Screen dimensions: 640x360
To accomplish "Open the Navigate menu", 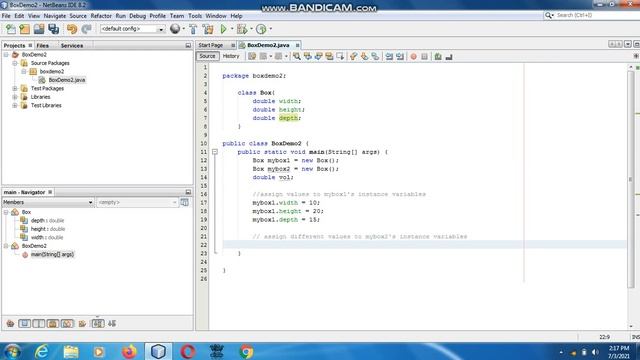I will point(55,16).
